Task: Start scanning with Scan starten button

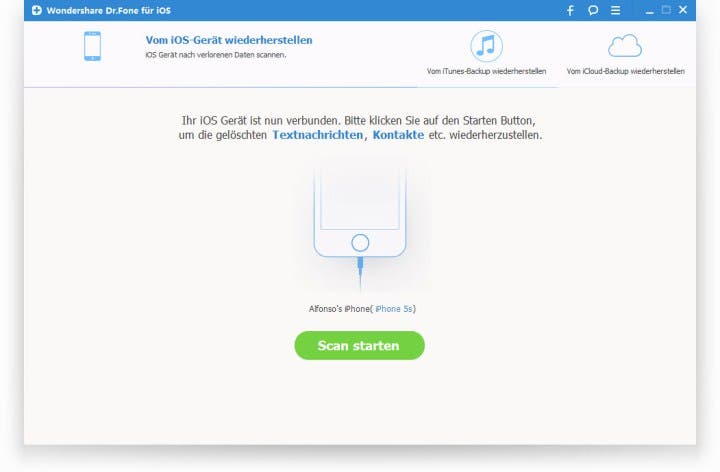Action: tap(360, 345)
